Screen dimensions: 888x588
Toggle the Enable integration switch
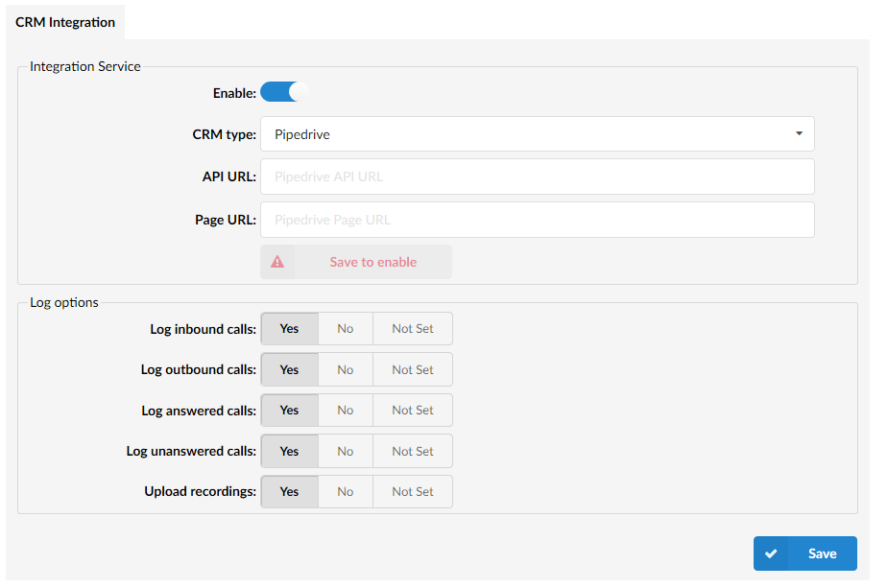(285, 93)
